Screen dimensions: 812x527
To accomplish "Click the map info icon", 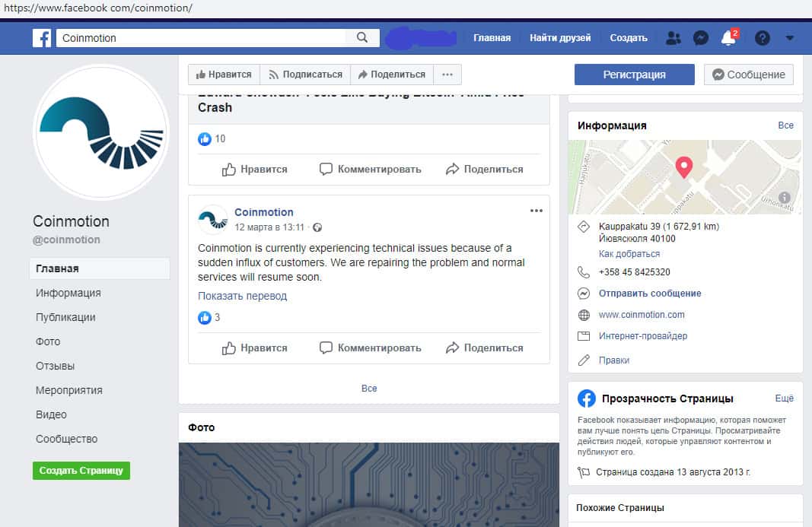I will [x=785, y=197].
